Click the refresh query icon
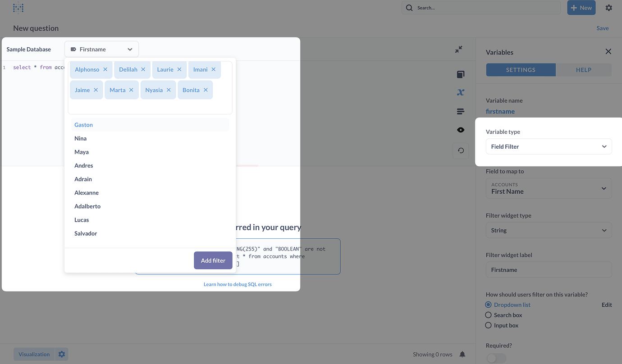The image size is (622, 364). (460, 150)
